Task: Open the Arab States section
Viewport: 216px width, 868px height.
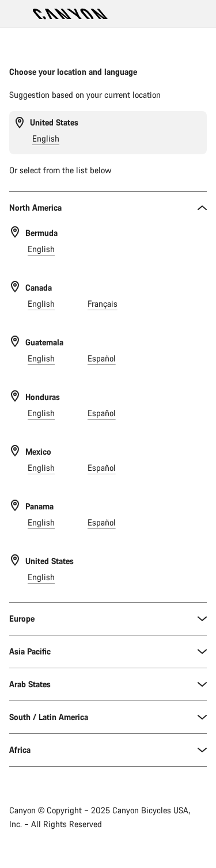Action: pyautogui.click(x=108, y=684)
